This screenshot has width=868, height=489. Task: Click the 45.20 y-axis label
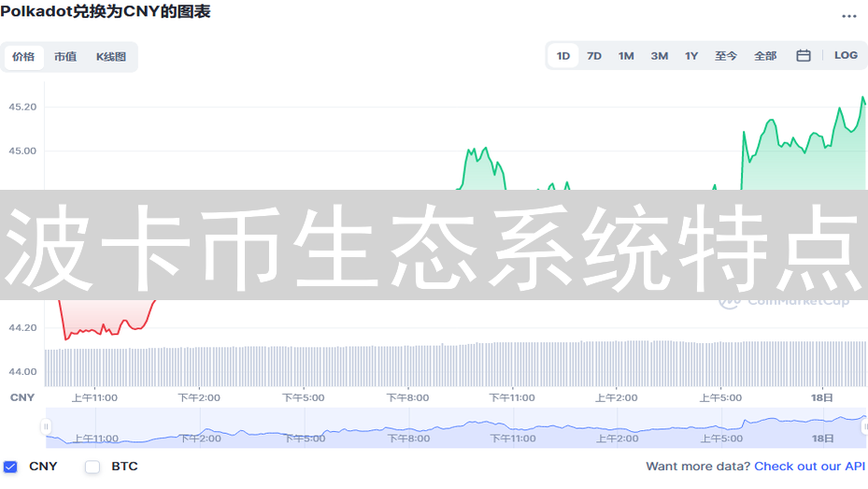22,107
